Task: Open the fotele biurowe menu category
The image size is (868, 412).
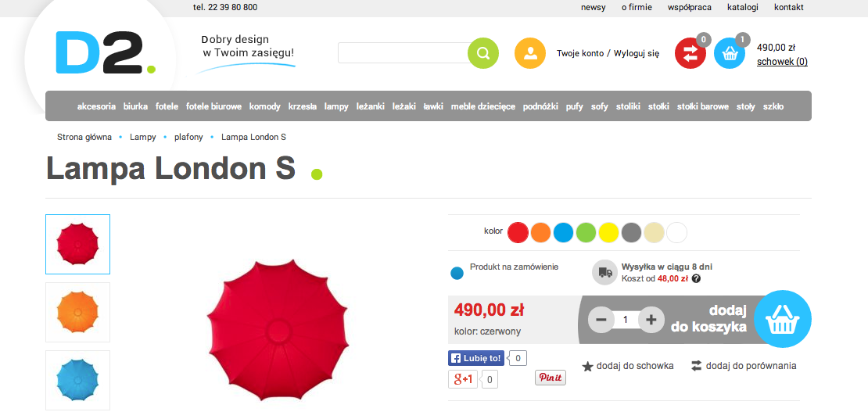Action: pos(213,106)
